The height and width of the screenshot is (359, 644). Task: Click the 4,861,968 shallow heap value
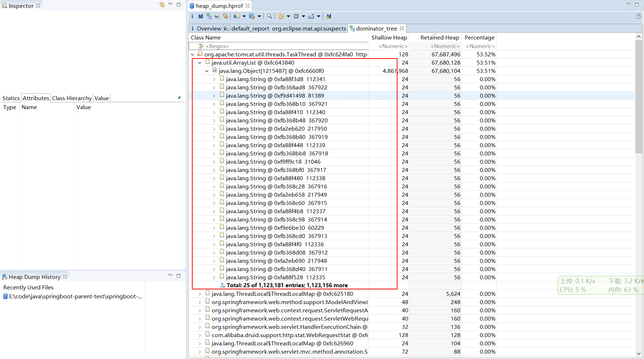[x=395, y=71]
